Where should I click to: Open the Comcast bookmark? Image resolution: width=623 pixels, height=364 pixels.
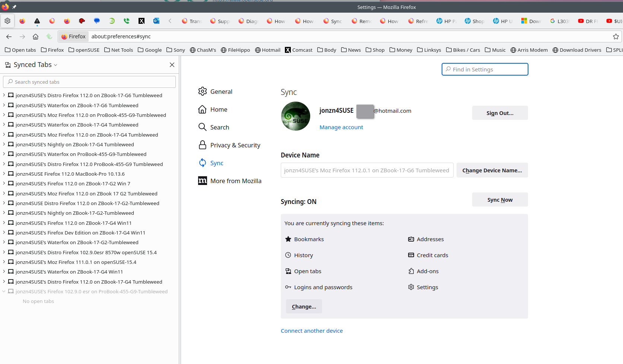tap(299, 50)
